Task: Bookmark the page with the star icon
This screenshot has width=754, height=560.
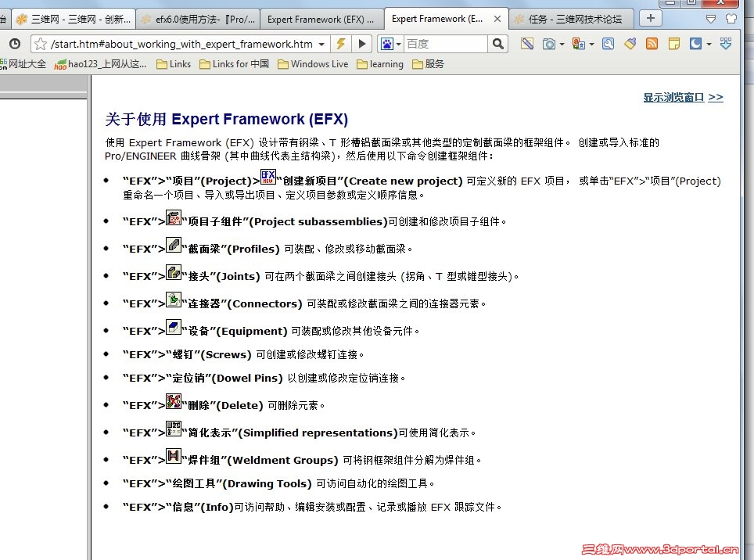Action: [x=41, y=45]
